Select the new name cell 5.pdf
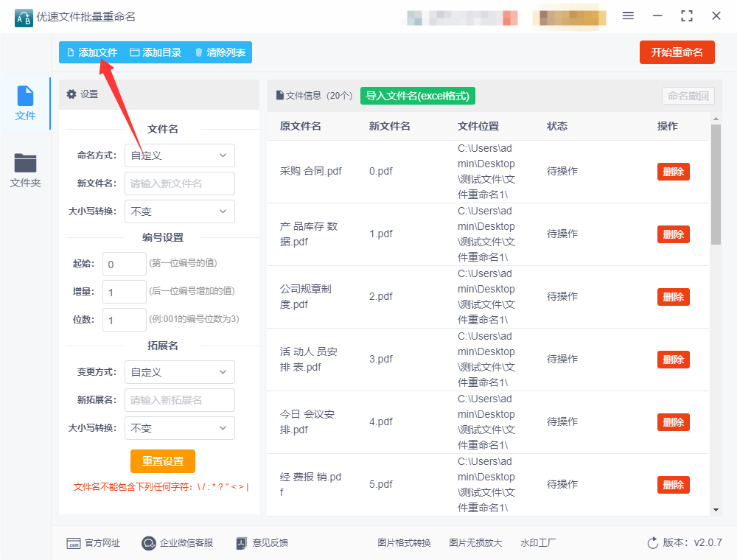This screenshot has width=737, height=560. coord(381,484)
